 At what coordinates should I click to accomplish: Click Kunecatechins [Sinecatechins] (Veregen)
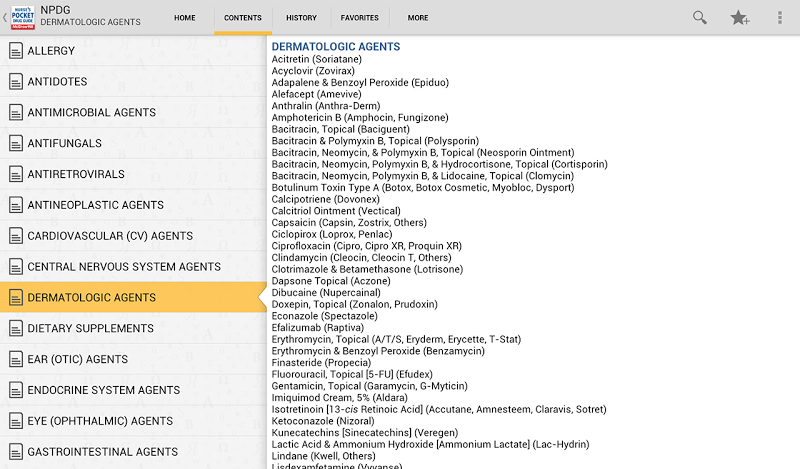[364, 433]
